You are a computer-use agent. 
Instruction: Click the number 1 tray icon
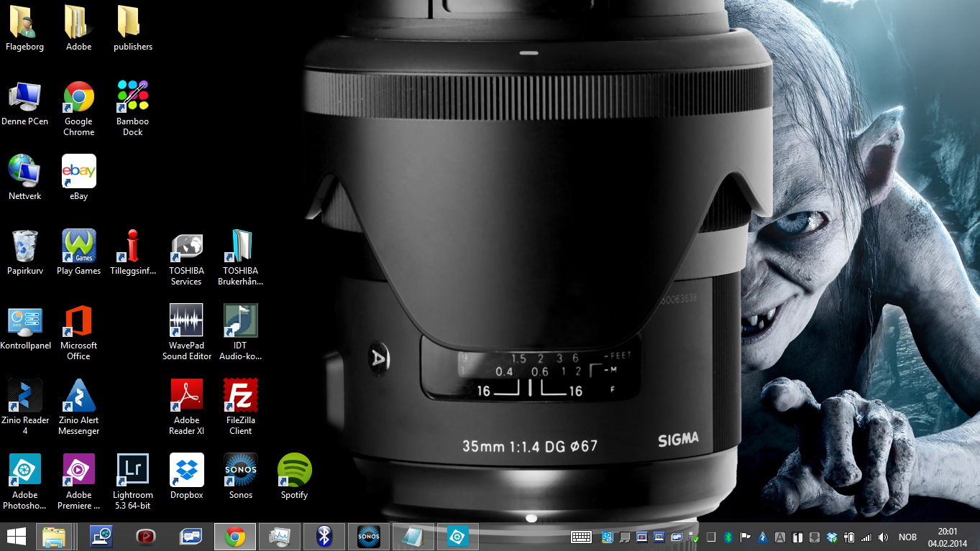(x=797, y=537)
